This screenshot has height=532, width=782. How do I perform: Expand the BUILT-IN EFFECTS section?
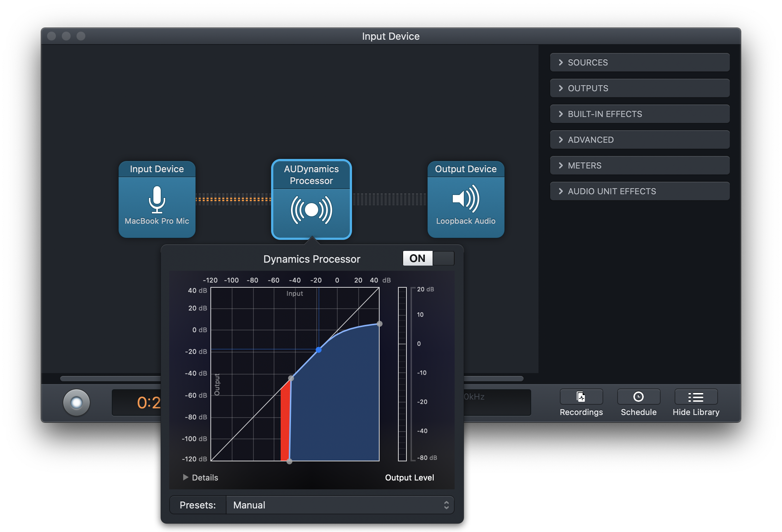coord(639,114)
